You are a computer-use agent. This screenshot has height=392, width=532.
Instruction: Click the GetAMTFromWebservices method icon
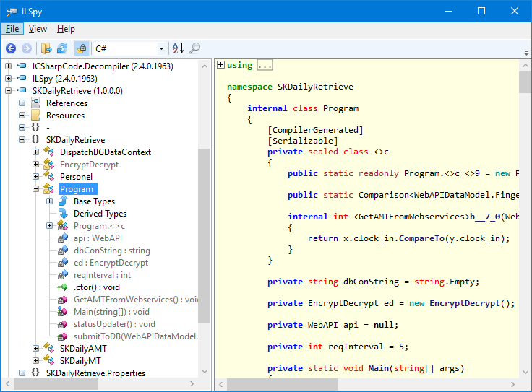[63, 300]
